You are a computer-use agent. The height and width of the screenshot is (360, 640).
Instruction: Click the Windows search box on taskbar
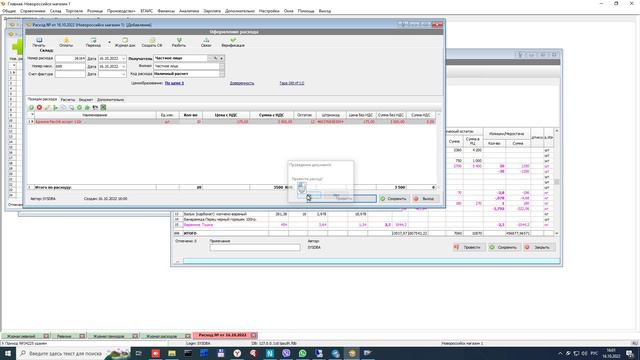[65, 353]
